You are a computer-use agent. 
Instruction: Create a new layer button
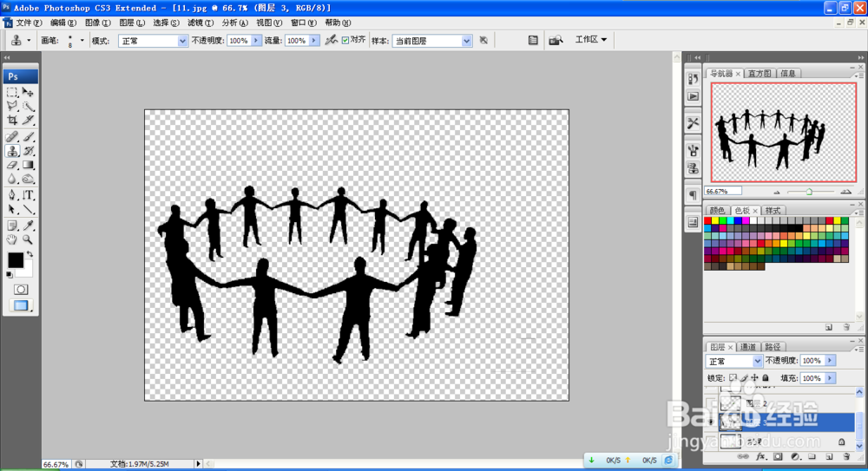click(x=829, y=457)
